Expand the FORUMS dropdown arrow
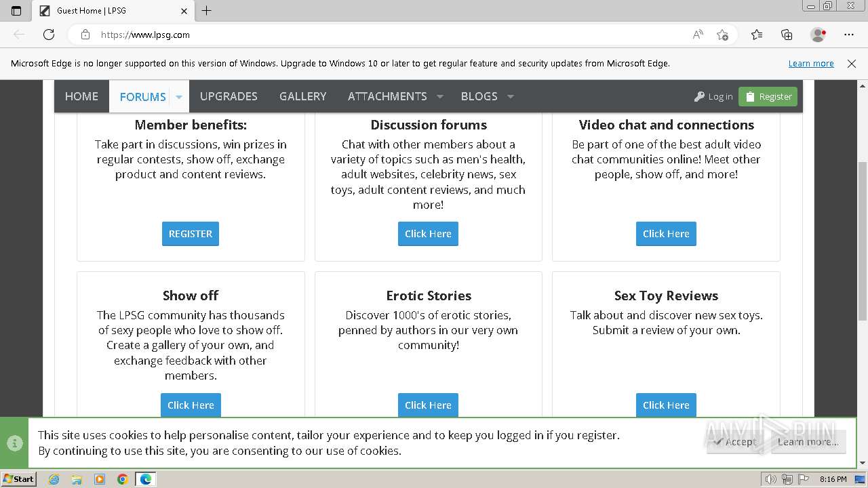This screenshot has width=868, height=488. pyautogui.click(x=179, y=97)
